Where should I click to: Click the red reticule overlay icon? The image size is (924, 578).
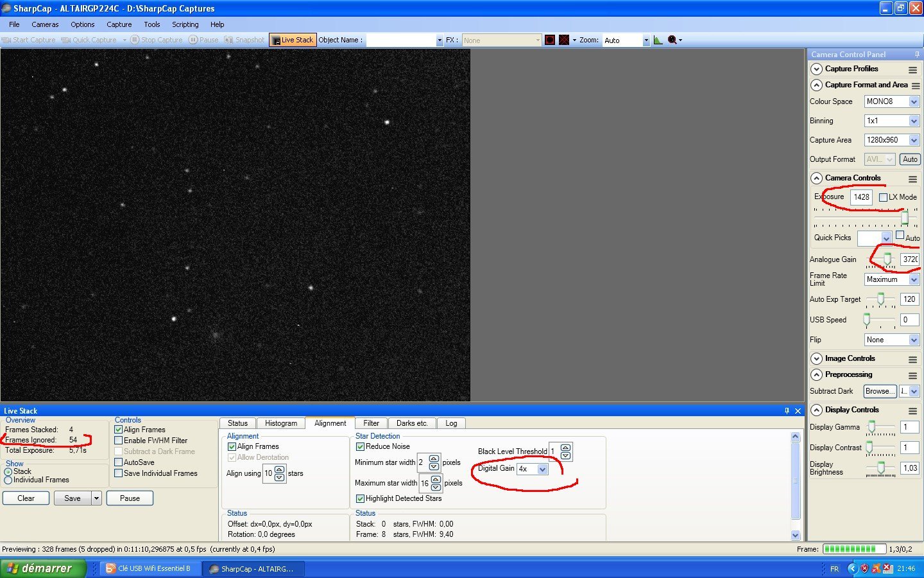(x=550, y=40)
